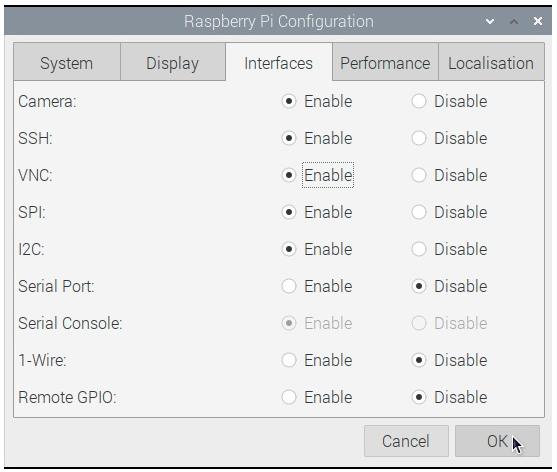557x472 pixels.
Task: Choose Disable for I2C
Action: 419,249
